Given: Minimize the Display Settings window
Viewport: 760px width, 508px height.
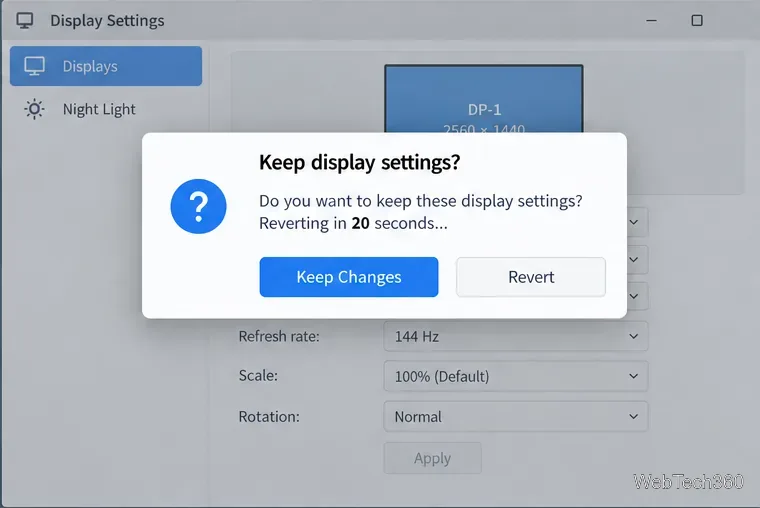Looking at the screenshot, I should [x=651, y=20].
